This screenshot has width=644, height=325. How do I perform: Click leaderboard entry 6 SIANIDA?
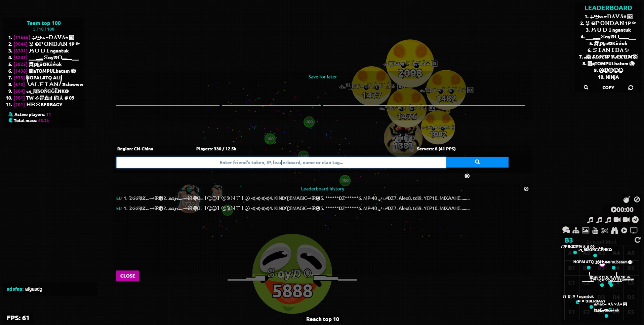click(x=608, y=50)
